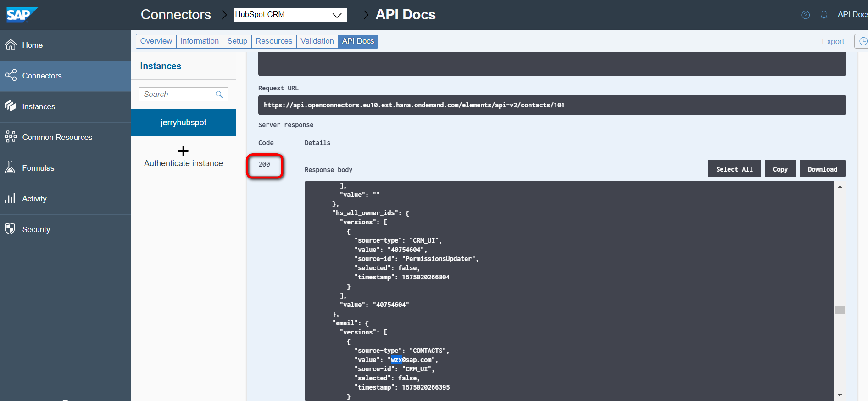Screen dimensions: 868x401
Task: Click the Request URL text field
Action: point(552,105)
